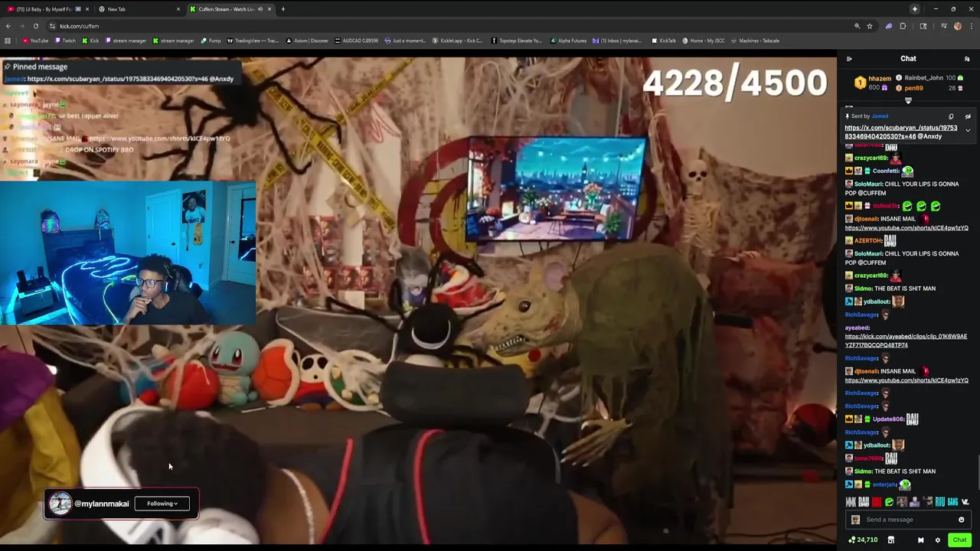
Task: Open the emoji picker in the message box
Action: point(962,520)
